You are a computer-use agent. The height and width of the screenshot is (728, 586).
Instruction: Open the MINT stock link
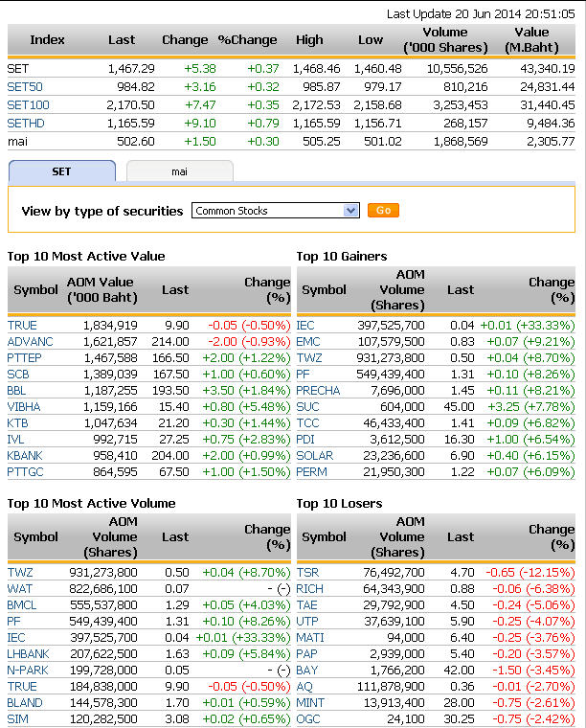(310, 703)
